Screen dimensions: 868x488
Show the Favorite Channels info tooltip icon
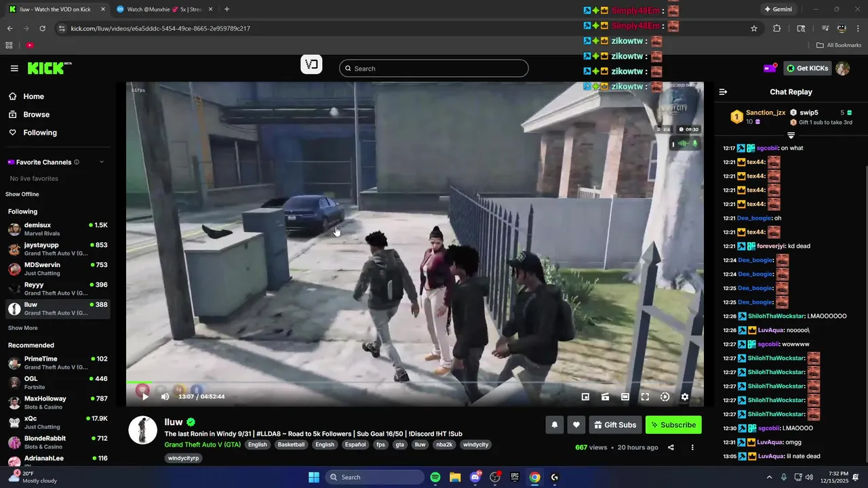click(x=77, y=162)
